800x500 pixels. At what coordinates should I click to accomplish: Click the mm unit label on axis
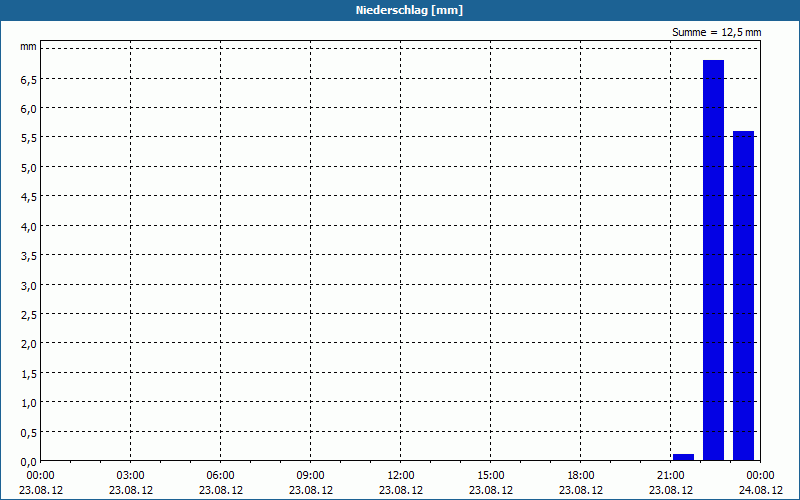(29, 47)
